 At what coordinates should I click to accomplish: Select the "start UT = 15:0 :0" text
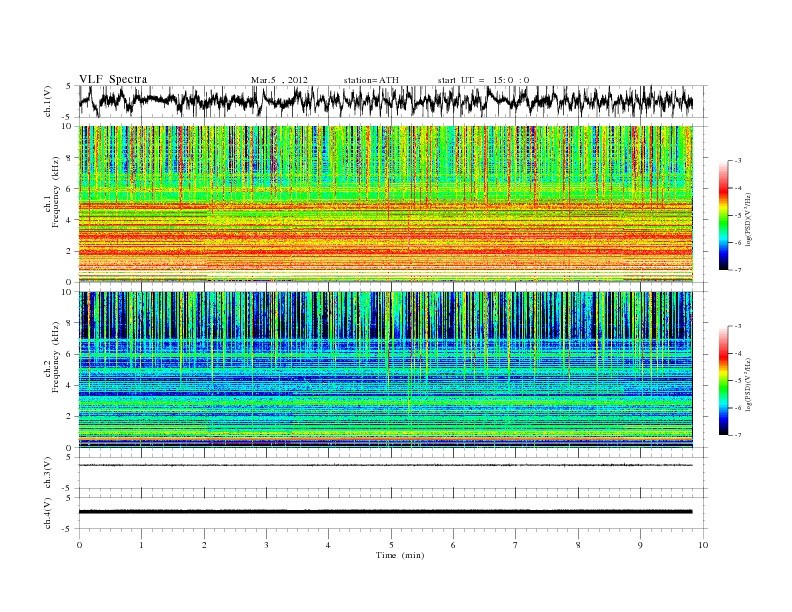click(483, 80)
